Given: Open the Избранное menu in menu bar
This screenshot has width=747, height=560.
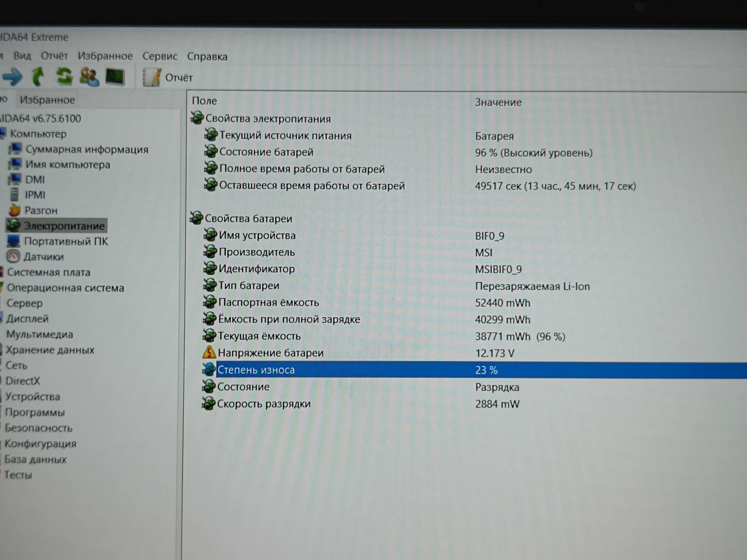Looking at the screenshot, I should tap(105, 56).
